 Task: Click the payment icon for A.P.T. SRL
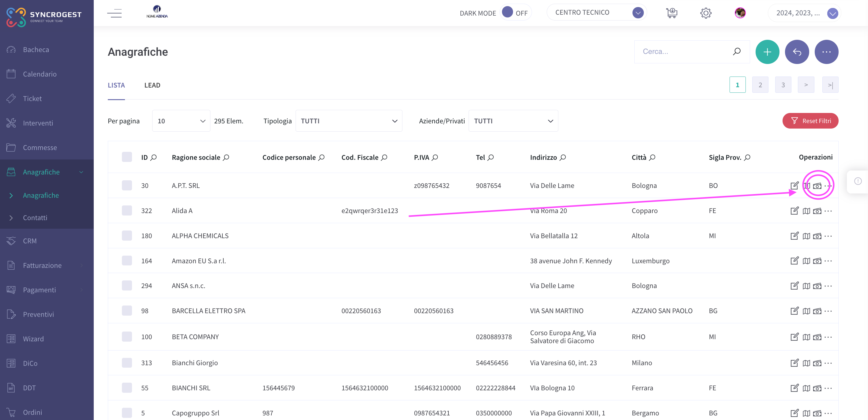[817, 186]
